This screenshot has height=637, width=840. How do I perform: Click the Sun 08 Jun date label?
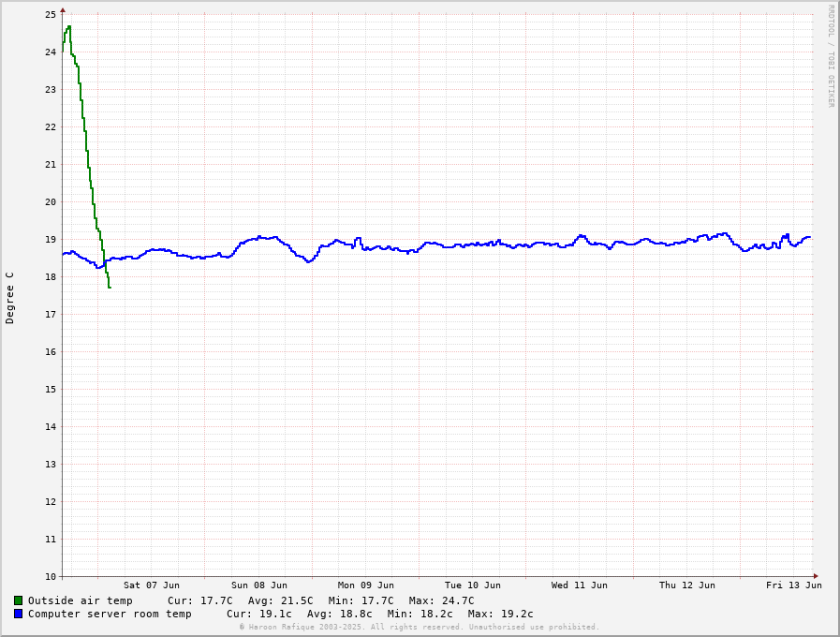(x=259, y=585)
